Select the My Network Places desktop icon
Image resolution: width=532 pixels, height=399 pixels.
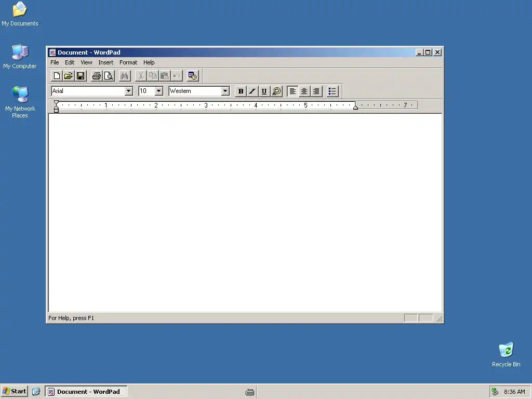coord(20,102)
